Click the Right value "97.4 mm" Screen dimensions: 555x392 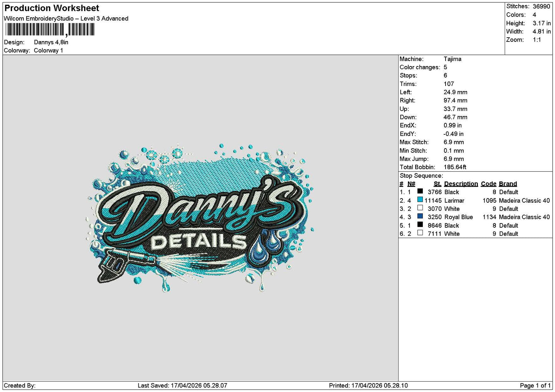[456, 101]
